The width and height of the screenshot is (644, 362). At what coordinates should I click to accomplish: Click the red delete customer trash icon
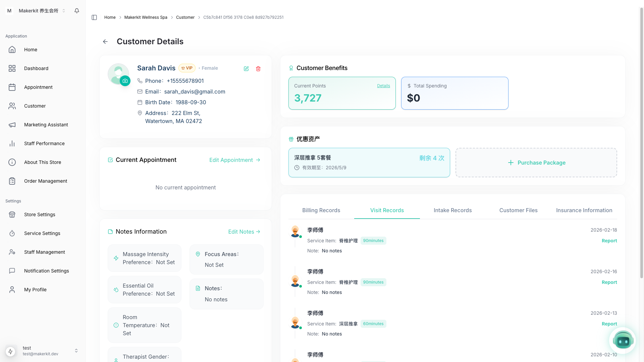[258, 69]
